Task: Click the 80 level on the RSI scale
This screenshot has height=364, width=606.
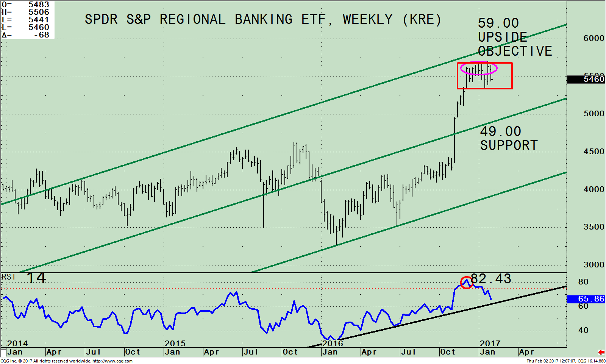Action: coord(583,282)
